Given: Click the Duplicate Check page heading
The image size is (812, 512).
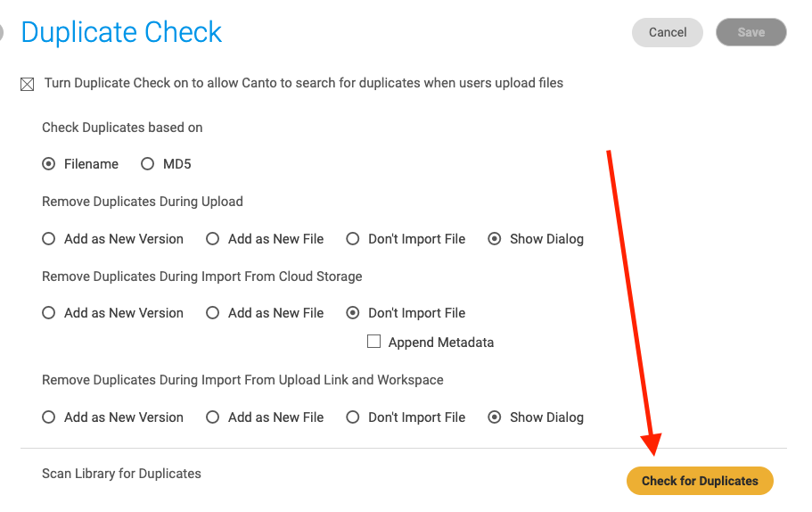Looking at the screenshot, I should click(x=122, y=32).
